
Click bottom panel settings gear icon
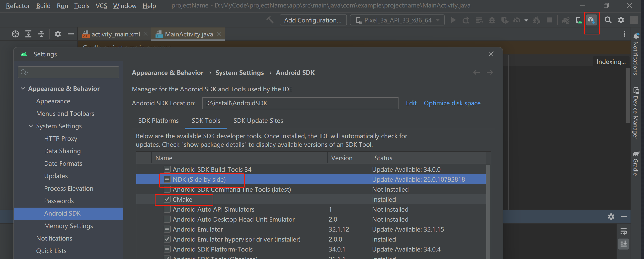(x=611, y=217)
